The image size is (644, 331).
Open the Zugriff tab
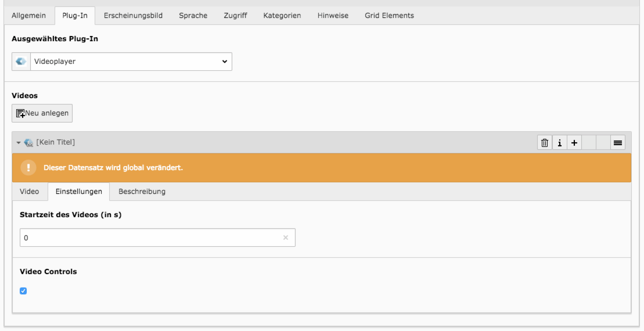pyautogui.click(x=235, y=16)
